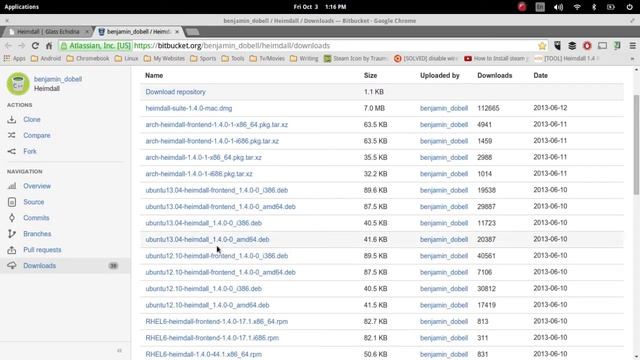Screen dimensions: 640x360
Task: Click the Name column header
Action: [x=154, y=76]
